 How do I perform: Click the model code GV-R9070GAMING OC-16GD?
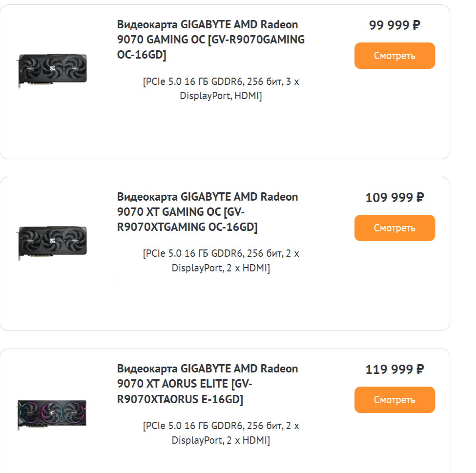pyautogui.click(x=254, y=41)
